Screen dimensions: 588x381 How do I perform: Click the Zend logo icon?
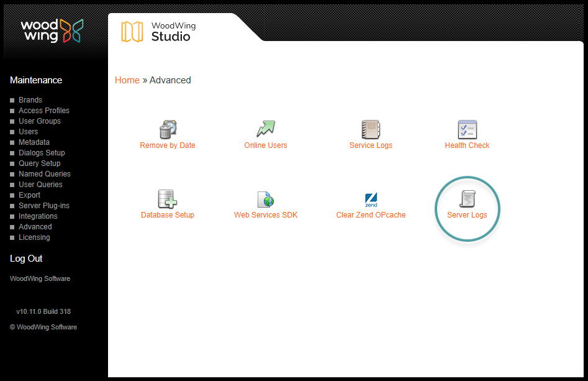371,200
